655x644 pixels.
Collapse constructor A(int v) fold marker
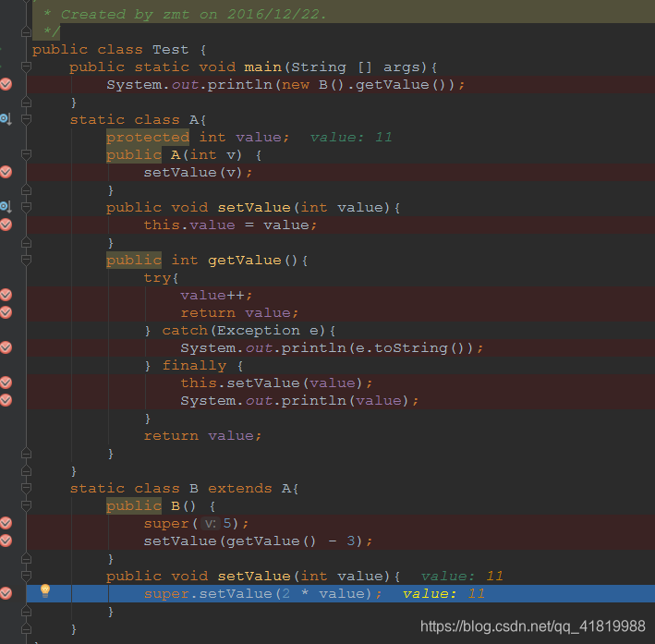pyautogui.click(x=26, y=154)
